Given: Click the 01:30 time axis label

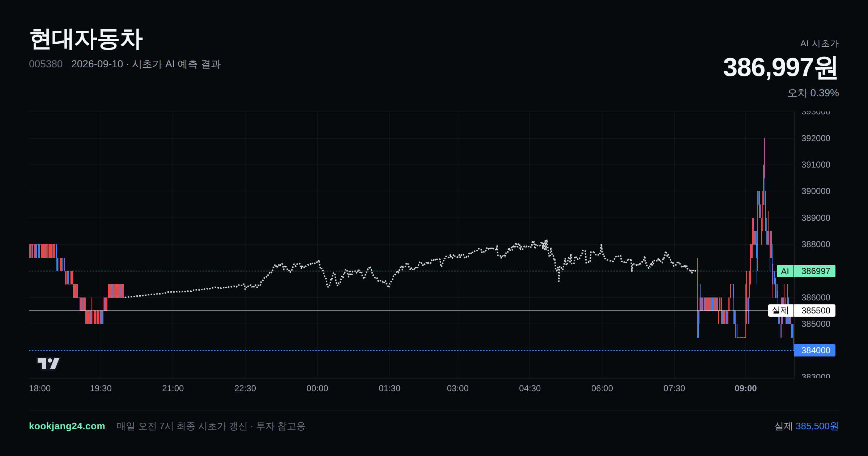Looking at the screenshot, I should (390, 388).
